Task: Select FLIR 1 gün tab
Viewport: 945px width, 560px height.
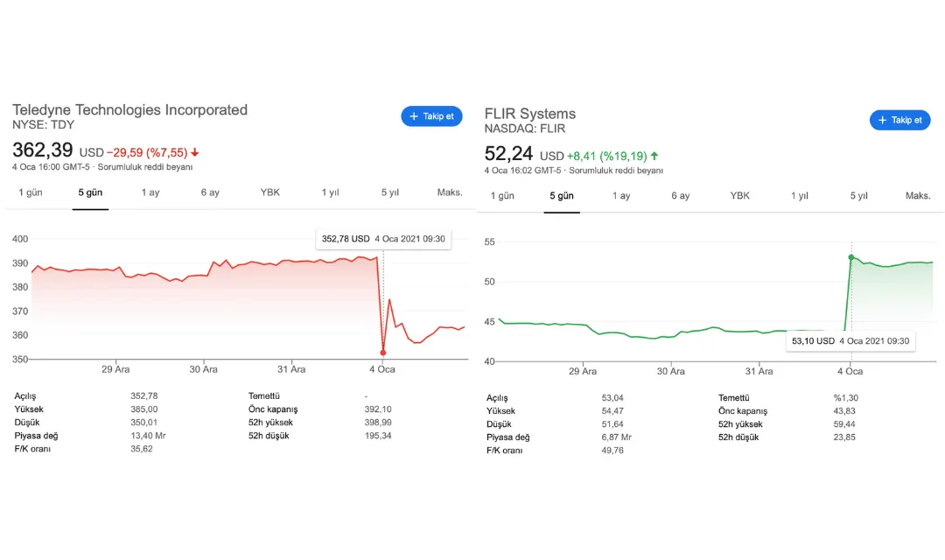Action: (502, 195)
